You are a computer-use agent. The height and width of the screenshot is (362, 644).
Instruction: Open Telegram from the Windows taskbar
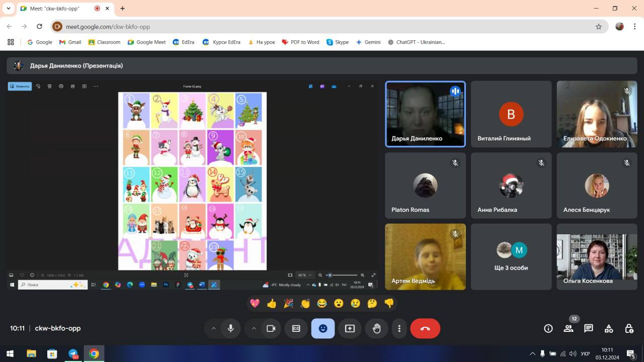(x=73, y=353)
